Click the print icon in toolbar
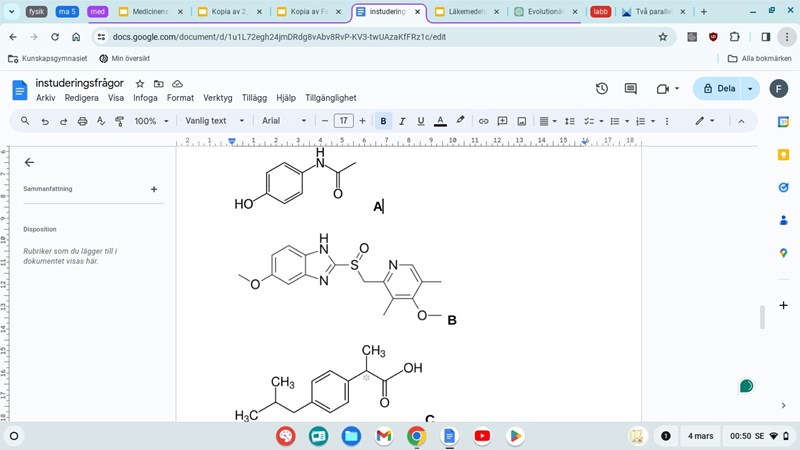Screen dimensions: 800x450 (82, 121)
